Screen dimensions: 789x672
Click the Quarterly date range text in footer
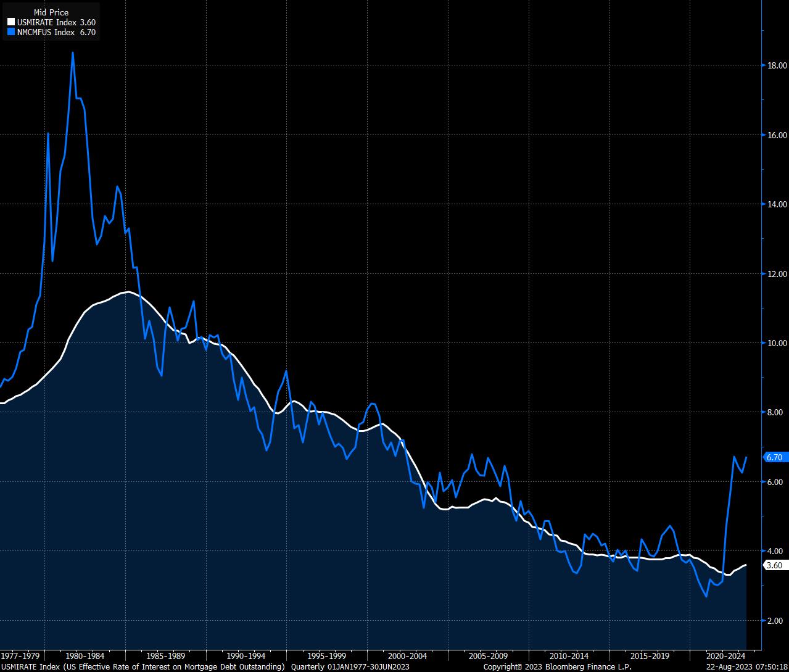click(350, 667)
